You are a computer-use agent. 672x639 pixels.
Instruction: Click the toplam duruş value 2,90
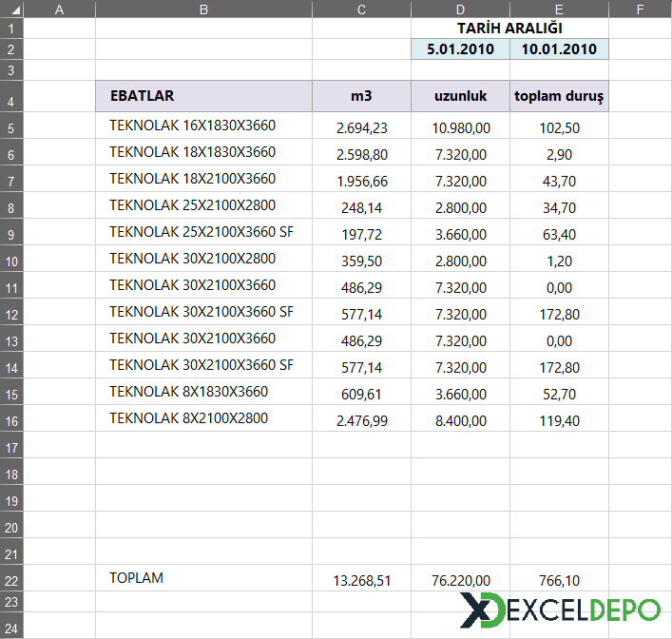coord(559,154)
